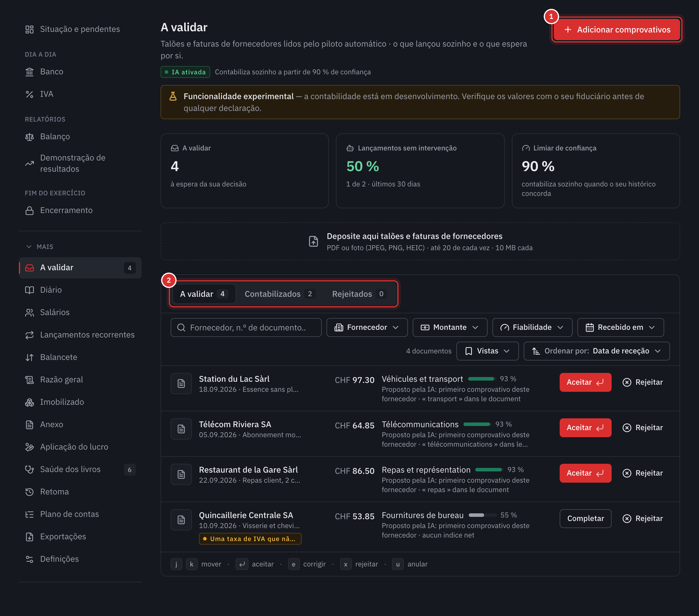Click the Uma taxa de IVA warning badge
This screenshot has height=616, width=699.
coord(250,539)
